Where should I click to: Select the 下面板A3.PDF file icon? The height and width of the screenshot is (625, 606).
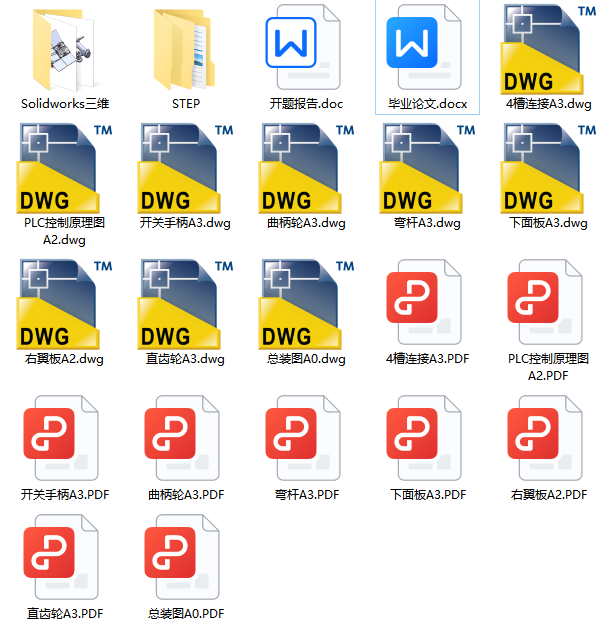tap(424, 438)
